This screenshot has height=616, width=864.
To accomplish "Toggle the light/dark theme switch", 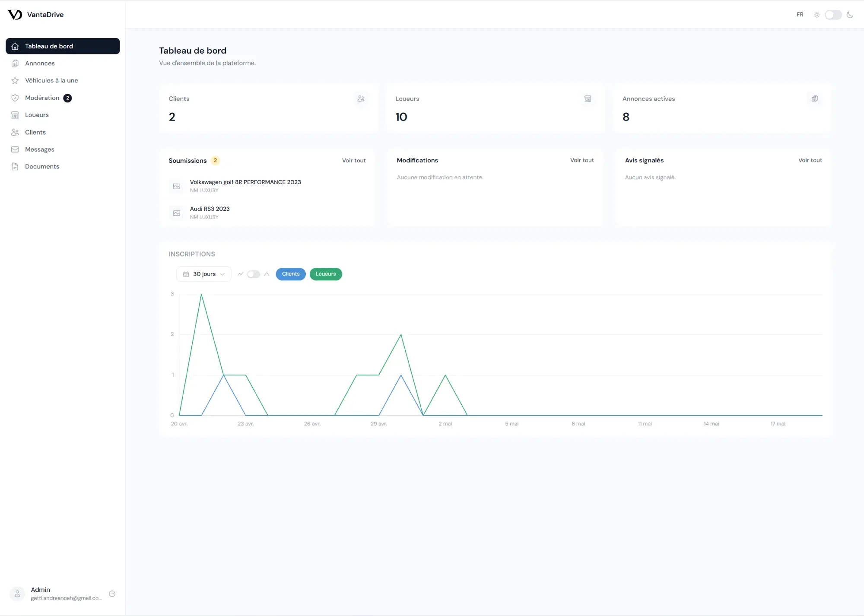I will point(833,15).
